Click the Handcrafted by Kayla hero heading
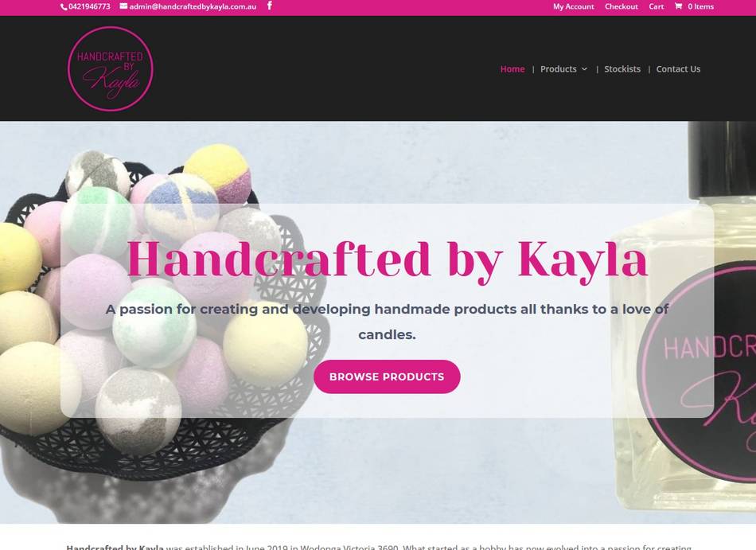756x550 pixels. coord(387,260)
